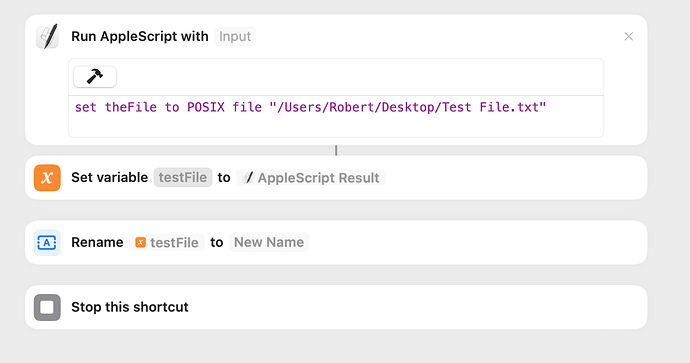Select the 'Rename' action label
Screen dimensions: 690x363
(x=97, y=242)
